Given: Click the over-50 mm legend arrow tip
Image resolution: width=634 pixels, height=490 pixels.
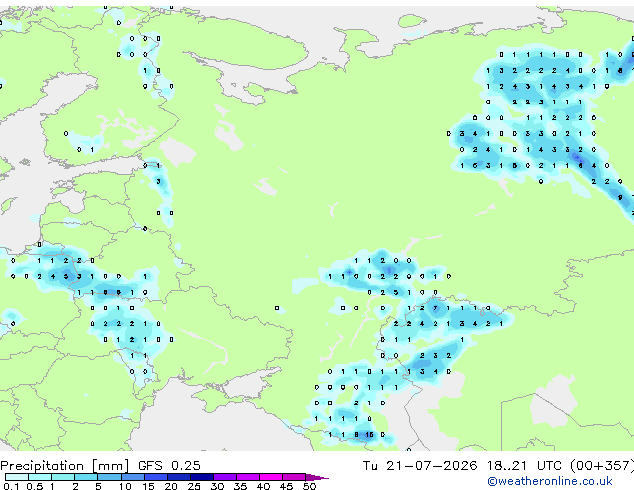Looking at the screenshot, I should (317, 477).
